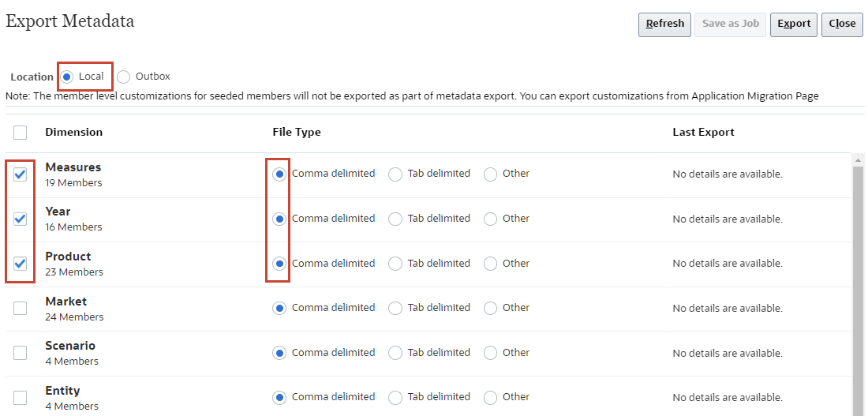Select Comma delimited for Entity
Screen dimensions: 868x416
tap(279, 397)
